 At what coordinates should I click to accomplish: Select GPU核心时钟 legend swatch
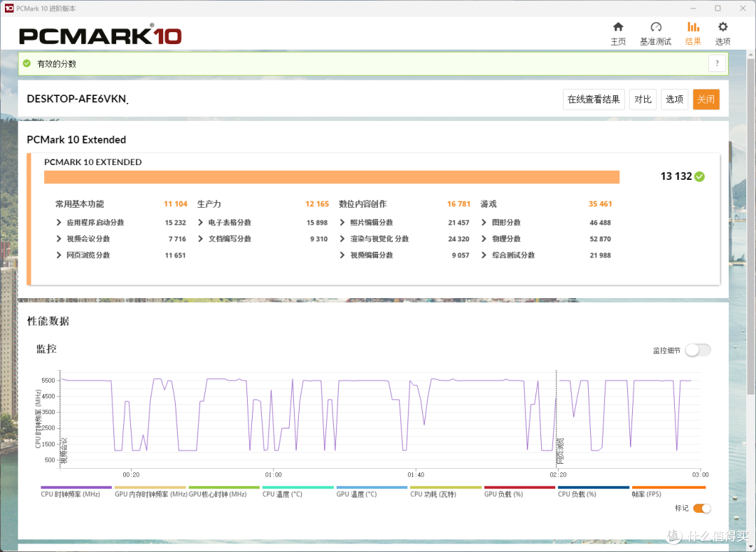[x=224, y=488]
